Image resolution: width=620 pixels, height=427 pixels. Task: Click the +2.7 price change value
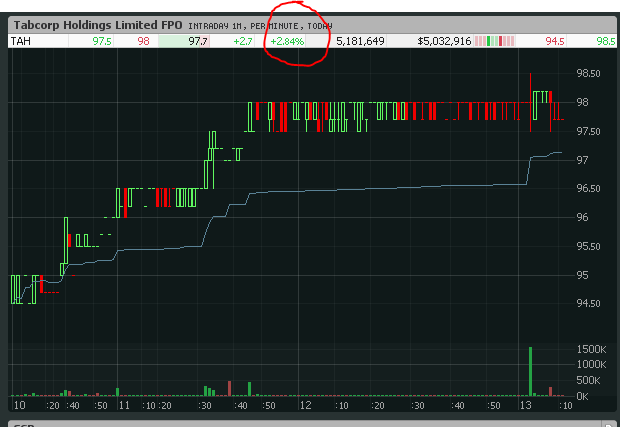[x=243, y=41]
